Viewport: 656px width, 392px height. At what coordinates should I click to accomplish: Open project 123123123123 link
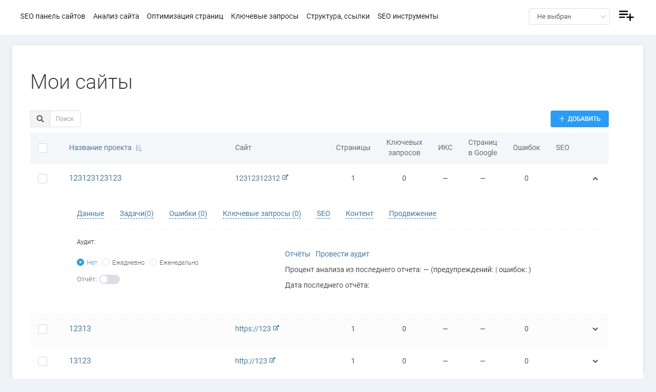95,178
